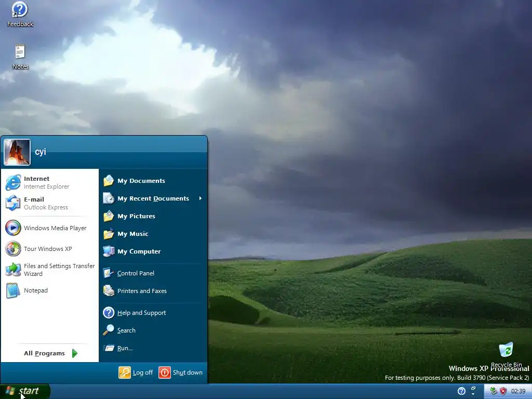532x399 pixels.
Task: Click the start button on the taskbar
Action: tap(24, 391)
